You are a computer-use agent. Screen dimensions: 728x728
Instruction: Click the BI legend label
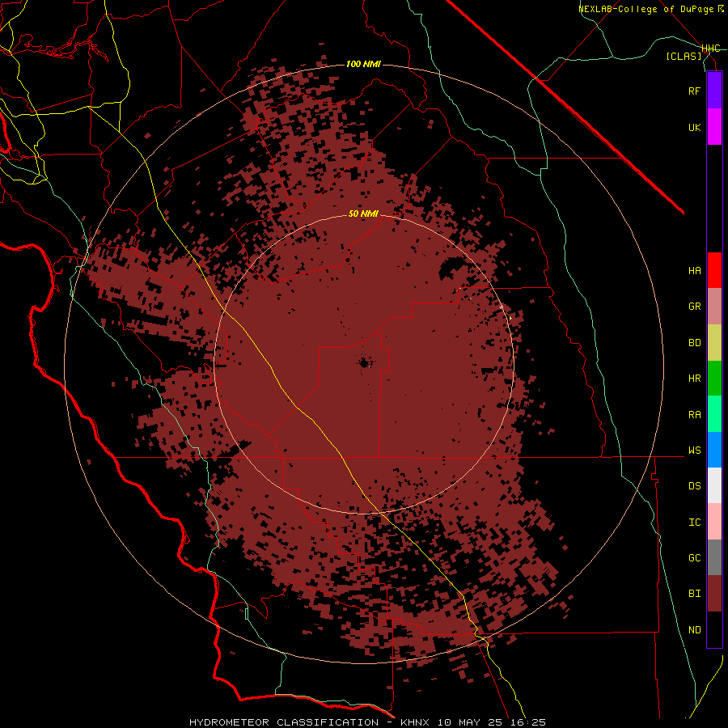pos(695,594)
